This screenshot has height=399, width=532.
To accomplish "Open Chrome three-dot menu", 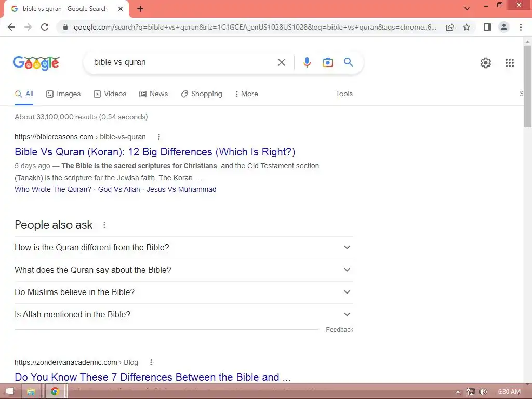I will point(521,27).
